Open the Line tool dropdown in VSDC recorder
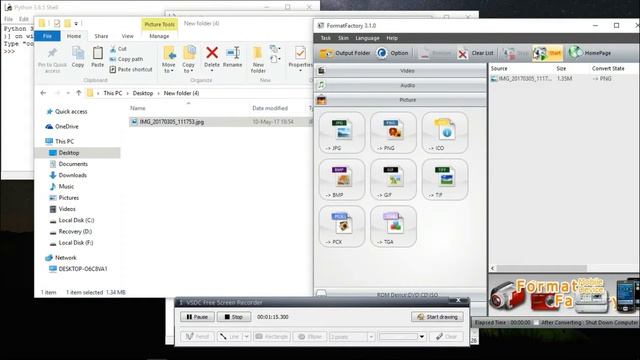640x360 pixels. point(247,337)
